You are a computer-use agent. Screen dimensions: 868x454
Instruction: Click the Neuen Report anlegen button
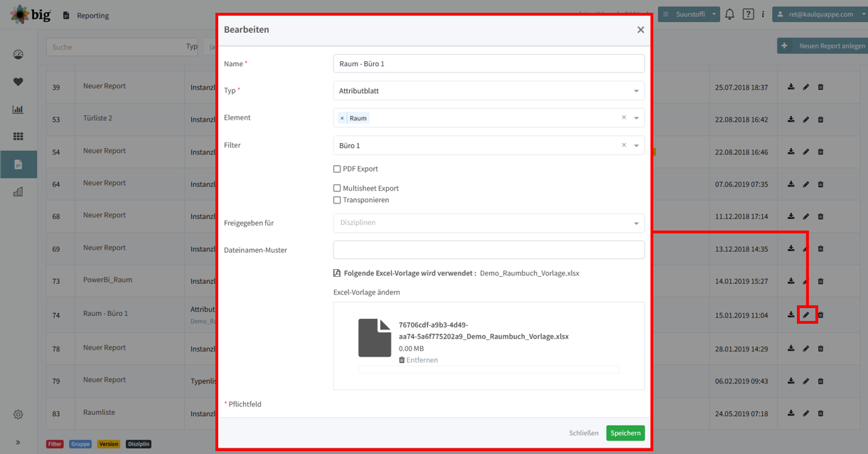[x=823, y=46]
